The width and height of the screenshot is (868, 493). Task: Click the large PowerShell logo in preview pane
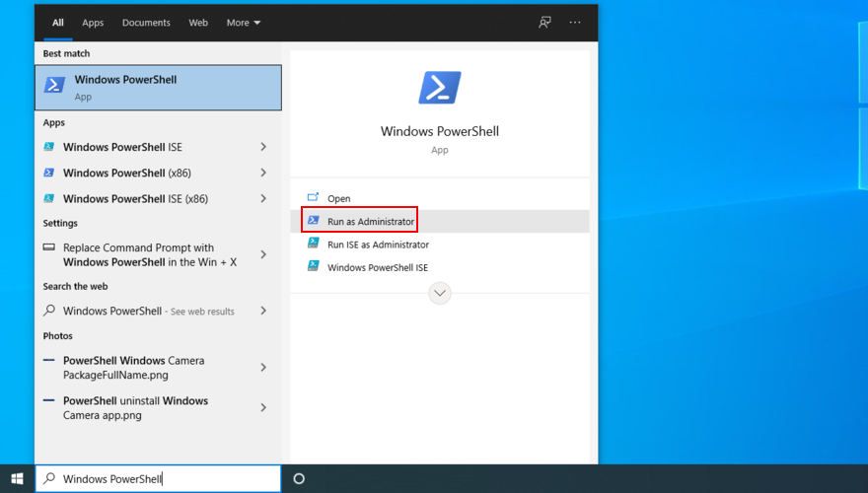pyautogui.click(x=440, y=88)
